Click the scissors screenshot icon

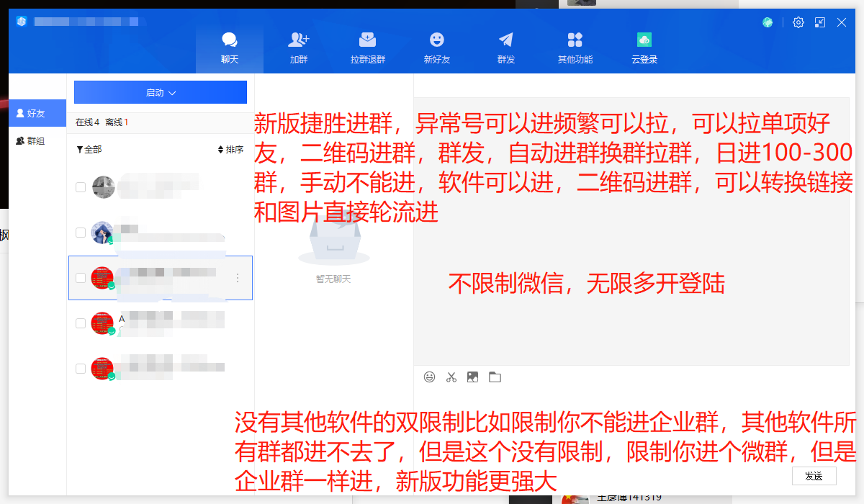451,377
